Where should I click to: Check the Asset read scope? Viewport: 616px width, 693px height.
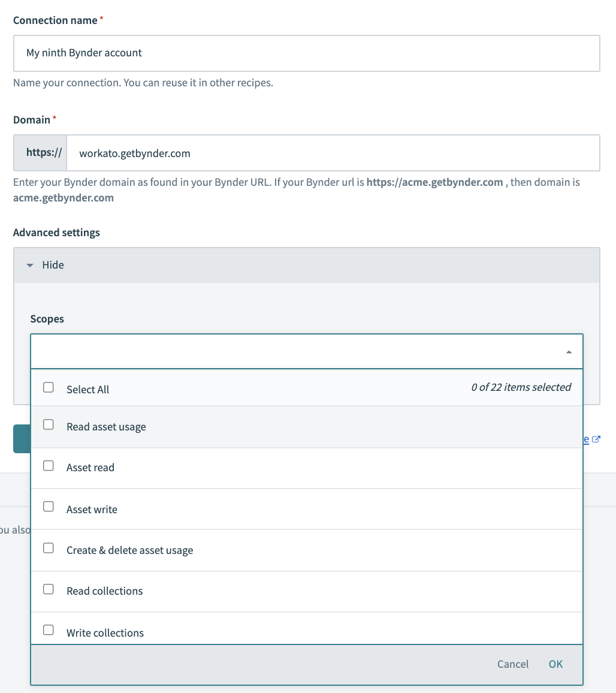tap(49, 465)
